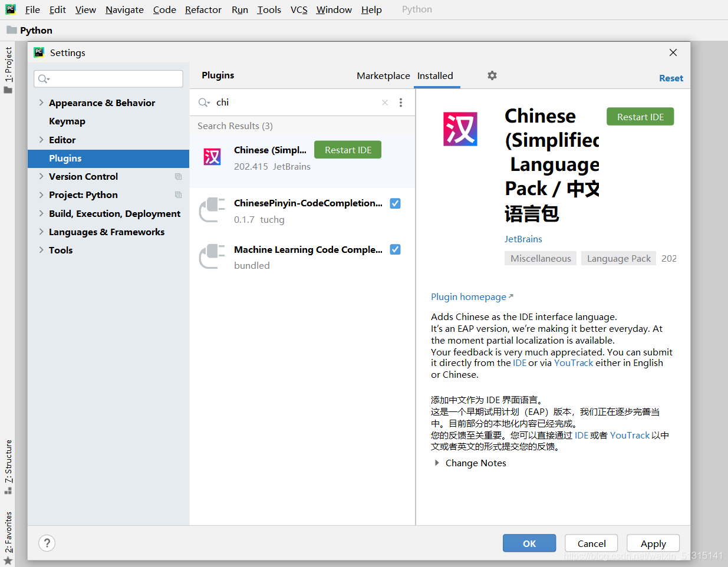Expand Version Control settings node
728x567 pixels.
coord(41,176)
